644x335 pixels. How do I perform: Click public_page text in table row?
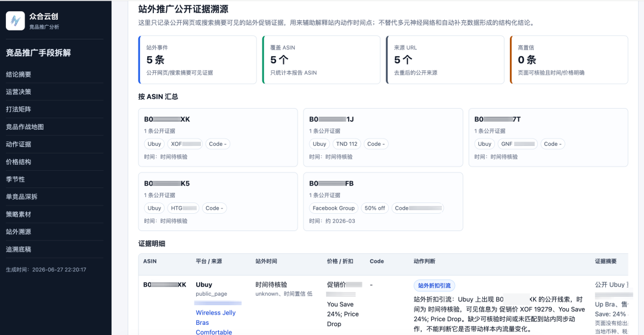(212, 294)
